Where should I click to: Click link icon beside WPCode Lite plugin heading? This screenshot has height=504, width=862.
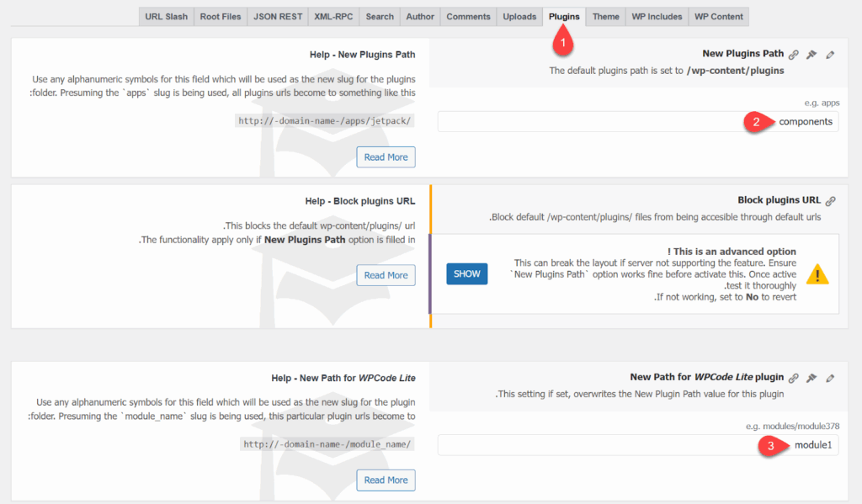793,378
